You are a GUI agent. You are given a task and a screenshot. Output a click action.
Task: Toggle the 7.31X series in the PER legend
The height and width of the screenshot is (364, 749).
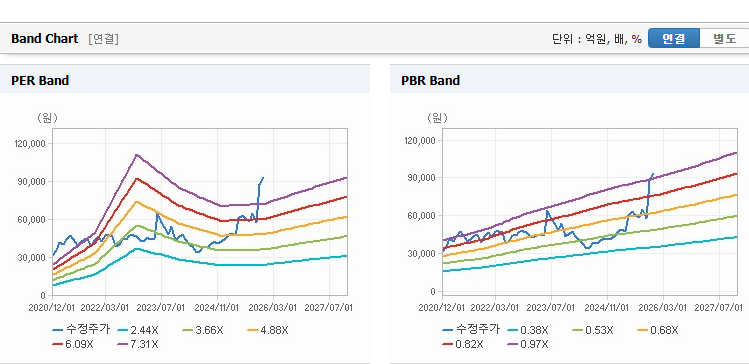(138, 344)
